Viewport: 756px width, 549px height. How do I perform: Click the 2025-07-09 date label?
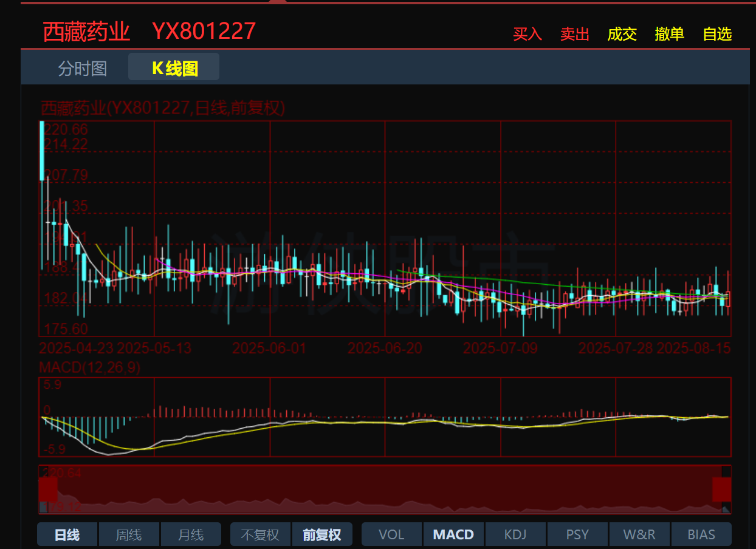click(501, 349)
